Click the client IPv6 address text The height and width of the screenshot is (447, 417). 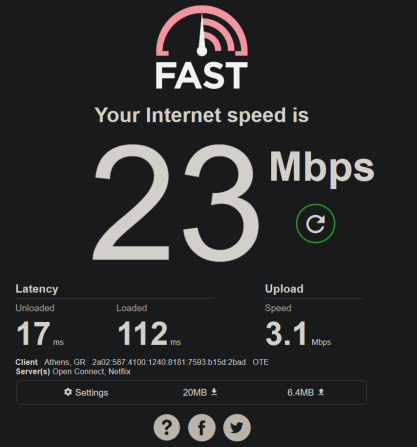click(169, 362)
